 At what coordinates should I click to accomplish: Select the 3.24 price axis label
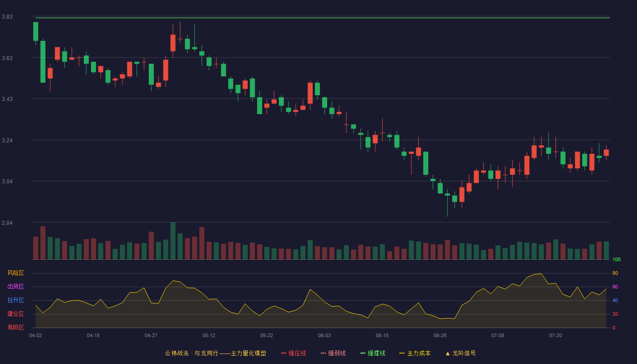tap(7, 141)
